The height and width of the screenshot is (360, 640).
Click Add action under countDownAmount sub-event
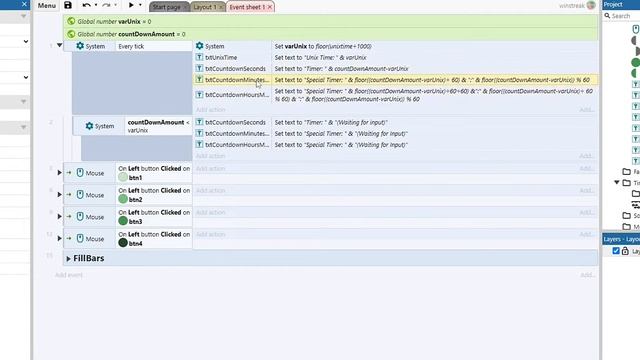click(x=211, y=156)
